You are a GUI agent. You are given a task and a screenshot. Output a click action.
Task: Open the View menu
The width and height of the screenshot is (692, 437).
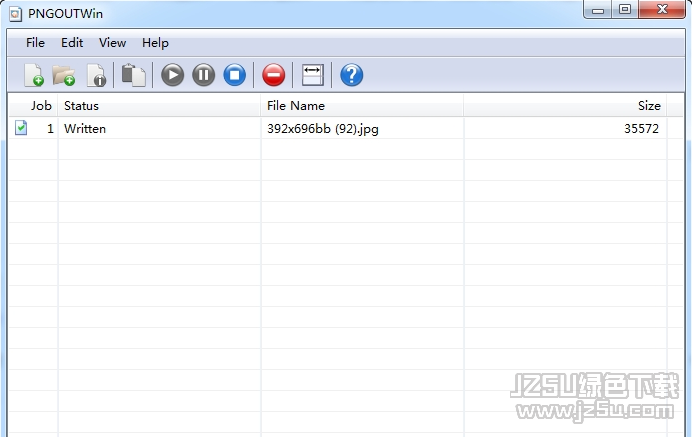[x=113, y=43]
